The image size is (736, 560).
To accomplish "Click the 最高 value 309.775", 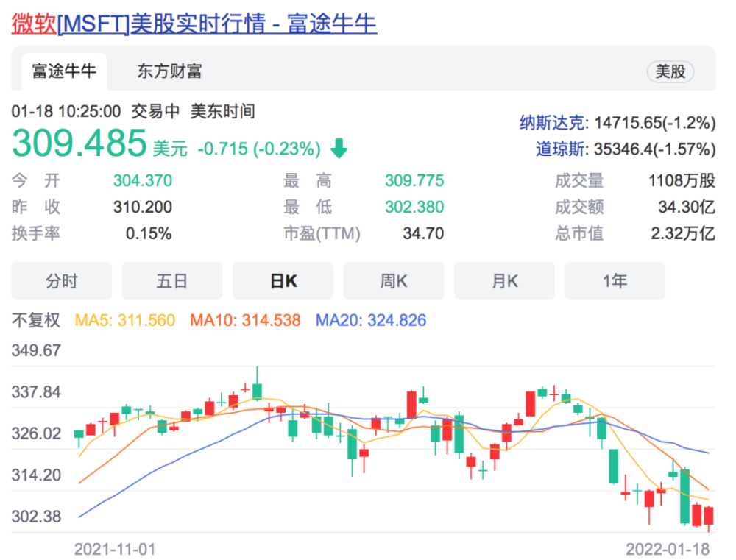I will coord(414,181).
